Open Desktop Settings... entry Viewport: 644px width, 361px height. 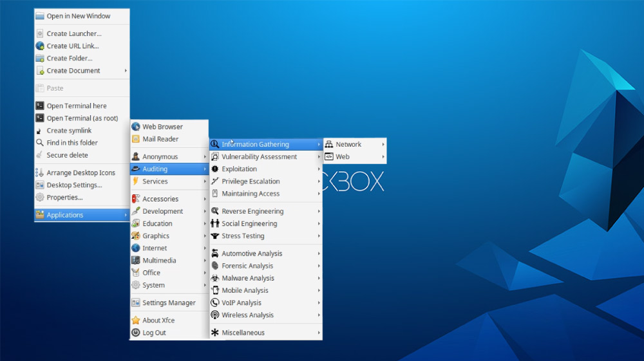(74, 185)
